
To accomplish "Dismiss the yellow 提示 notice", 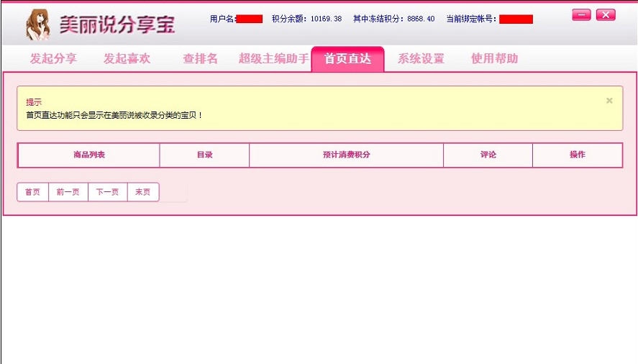I will click(x=609, y=101).
